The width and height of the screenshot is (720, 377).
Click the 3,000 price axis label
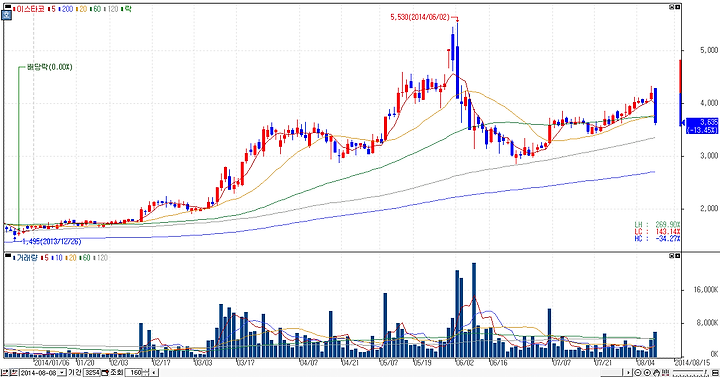pyautogui.click(x=709, y=156)
